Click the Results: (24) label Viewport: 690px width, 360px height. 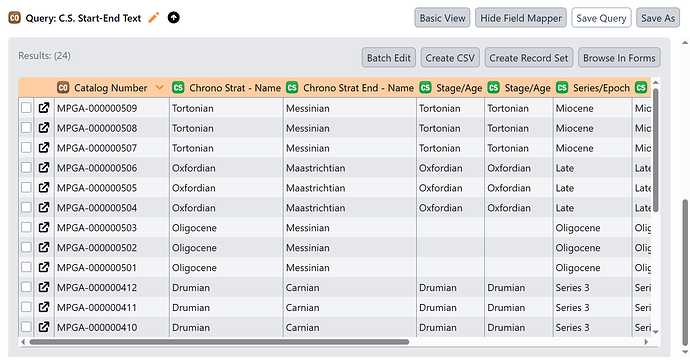tap(44, 55)
